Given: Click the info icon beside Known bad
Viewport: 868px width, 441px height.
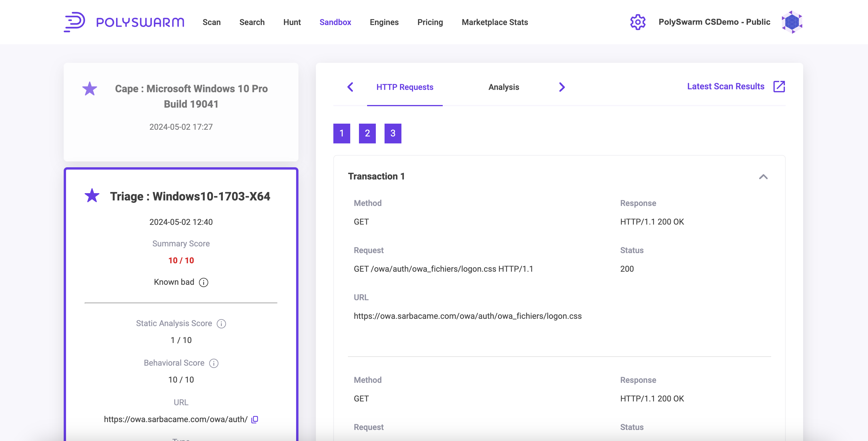Looking at the screenshot, I should pyautogui.click(x=204, y=282).
